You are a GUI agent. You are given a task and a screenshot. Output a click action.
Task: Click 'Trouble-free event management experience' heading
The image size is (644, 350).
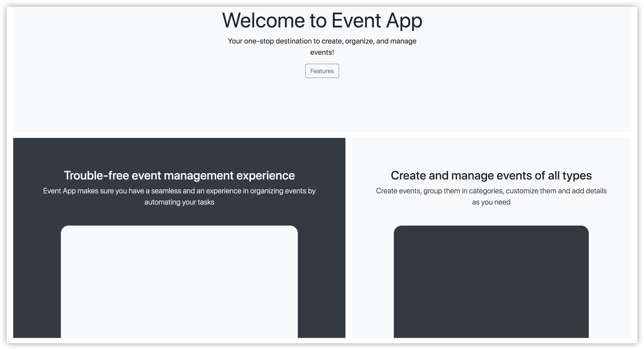pos(179,175)
